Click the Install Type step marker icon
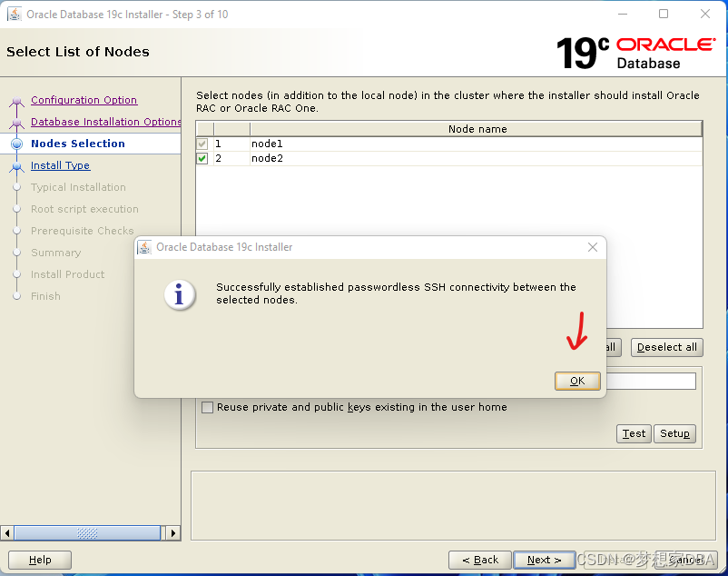Image resolution: width=728 pixels, height=576 pixels. 16,166
